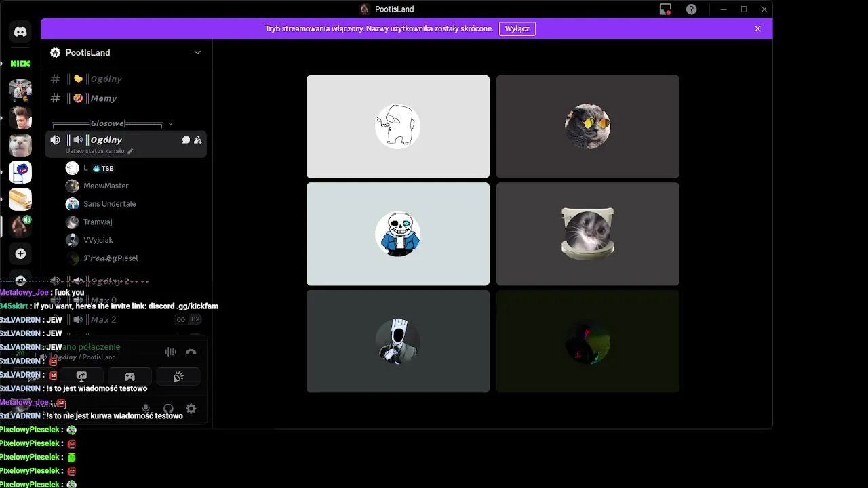Focus the Sans skeleton video tile
Viewport: 868px width, 488px height.
click(398, 234)
